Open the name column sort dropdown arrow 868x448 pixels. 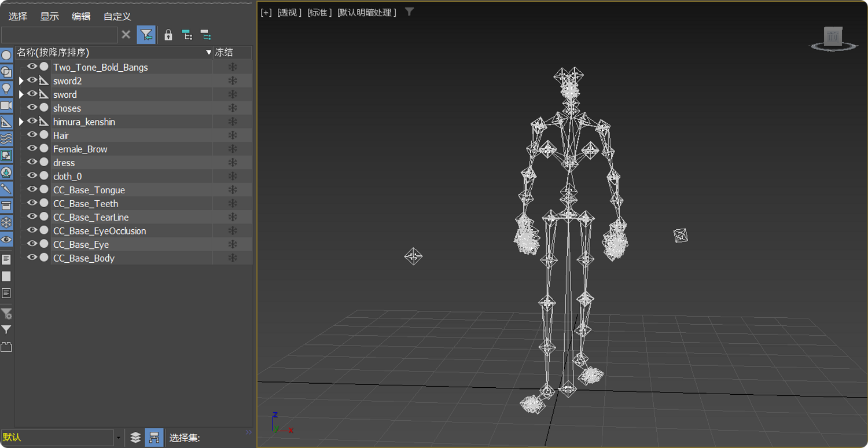click(209, 53)
